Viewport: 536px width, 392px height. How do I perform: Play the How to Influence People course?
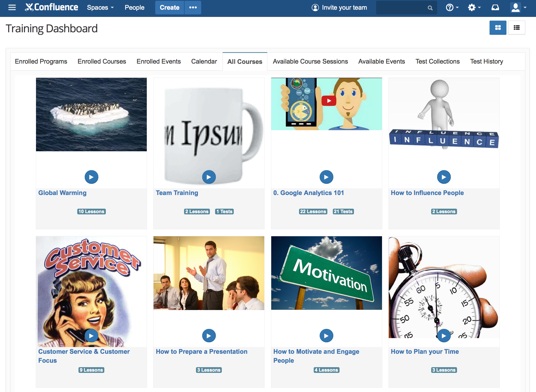point(444,177)
